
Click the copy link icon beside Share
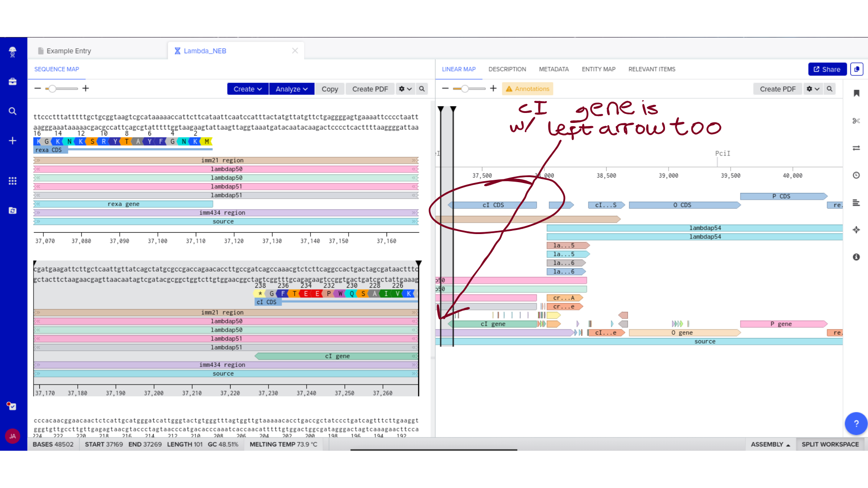tap(856, 69)
